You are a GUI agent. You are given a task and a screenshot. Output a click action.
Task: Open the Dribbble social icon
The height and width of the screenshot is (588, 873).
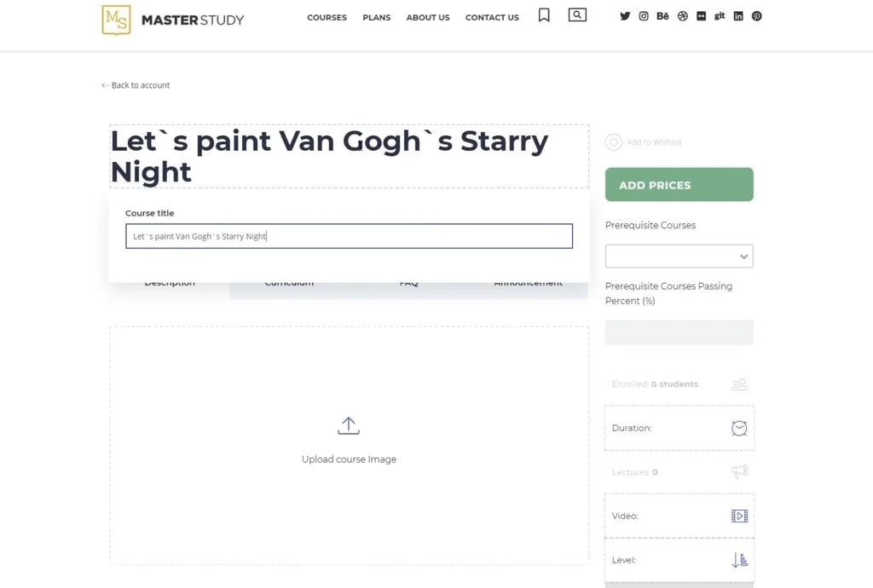[682, 16]
